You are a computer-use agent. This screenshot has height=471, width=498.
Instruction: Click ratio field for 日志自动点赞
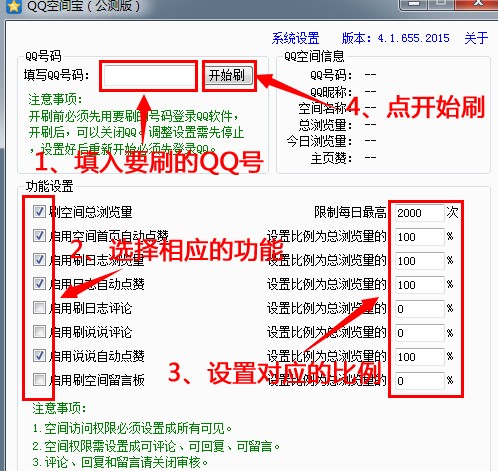tap(420, 285)
